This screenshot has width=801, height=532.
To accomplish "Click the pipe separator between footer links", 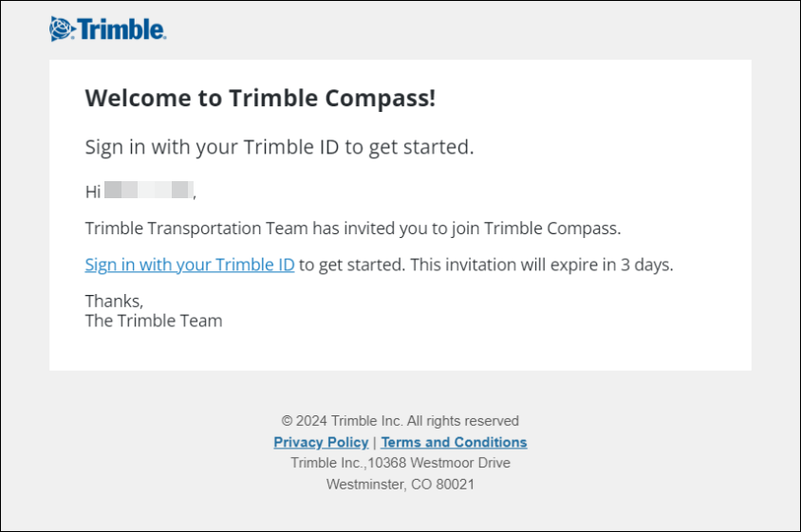I will pos(375,442).
